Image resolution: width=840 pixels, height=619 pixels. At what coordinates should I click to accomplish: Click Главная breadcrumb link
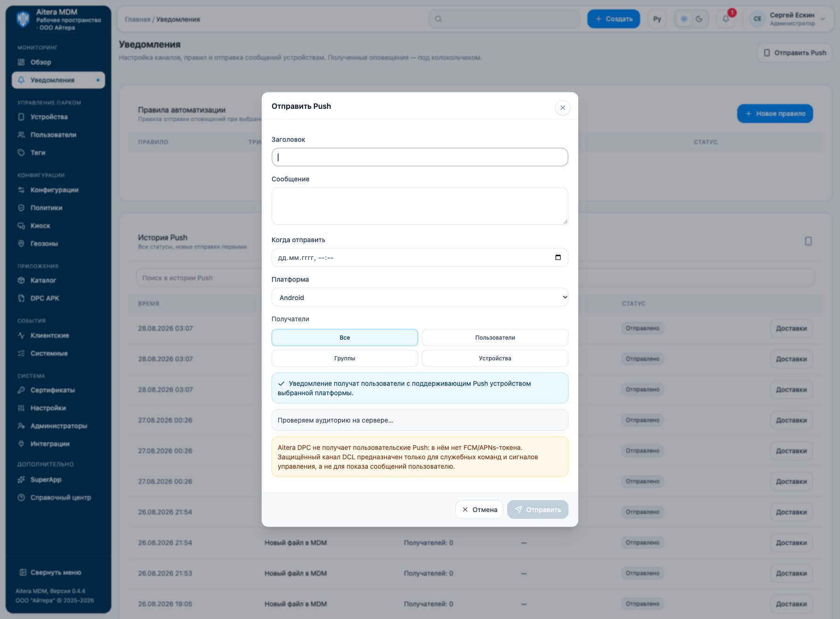tap(138, 19)
